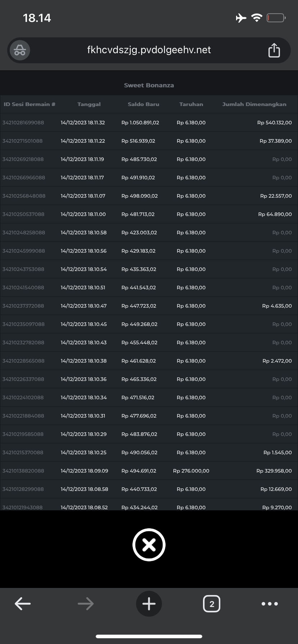Image resolution: width=298 pixels, height=644 pixels.
Task: Select the Saldo Baru column header
Action: point(143,104)
